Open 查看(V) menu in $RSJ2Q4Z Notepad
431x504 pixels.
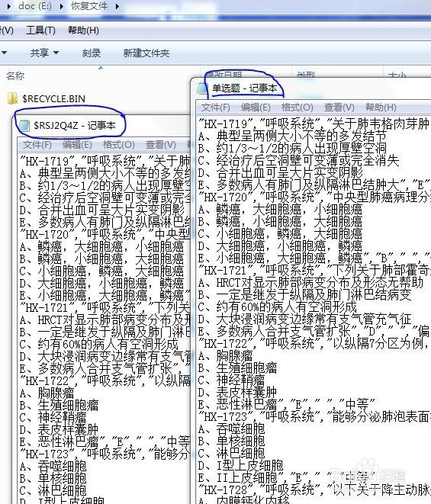tap(161, 145)
